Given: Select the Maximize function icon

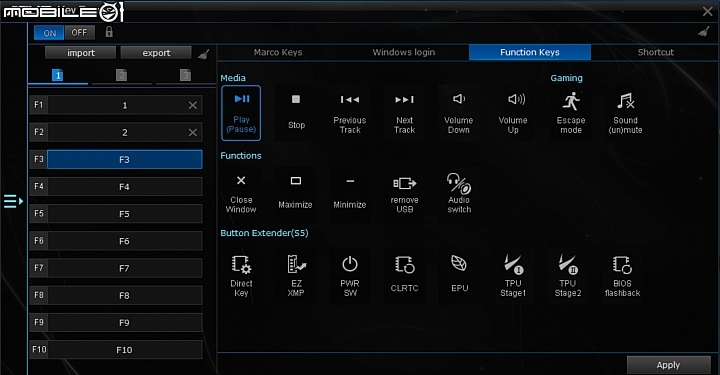Looking at the screenshot, I should coord(296,194).
